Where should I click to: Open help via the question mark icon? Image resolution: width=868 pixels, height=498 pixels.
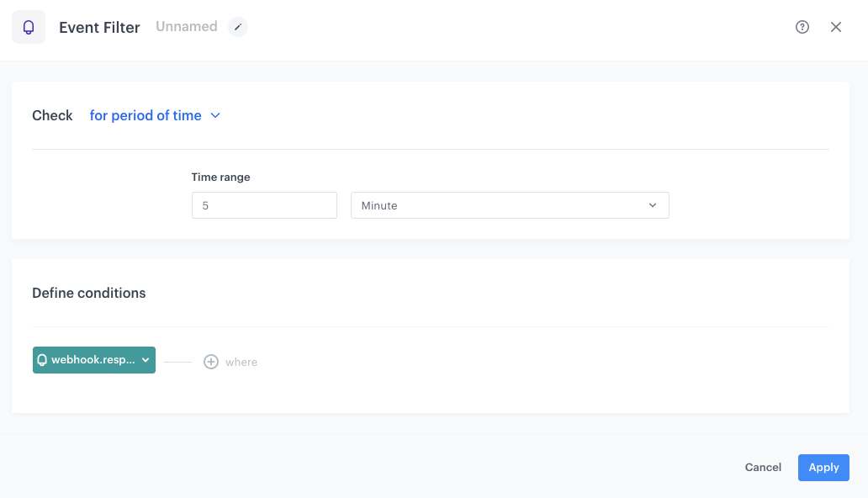[x=802, y=26]
